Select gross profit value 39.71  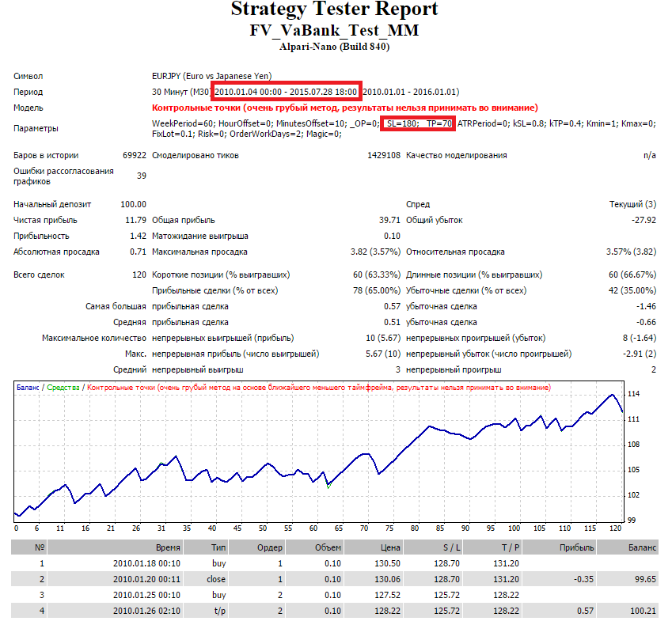tap(389, 220)
